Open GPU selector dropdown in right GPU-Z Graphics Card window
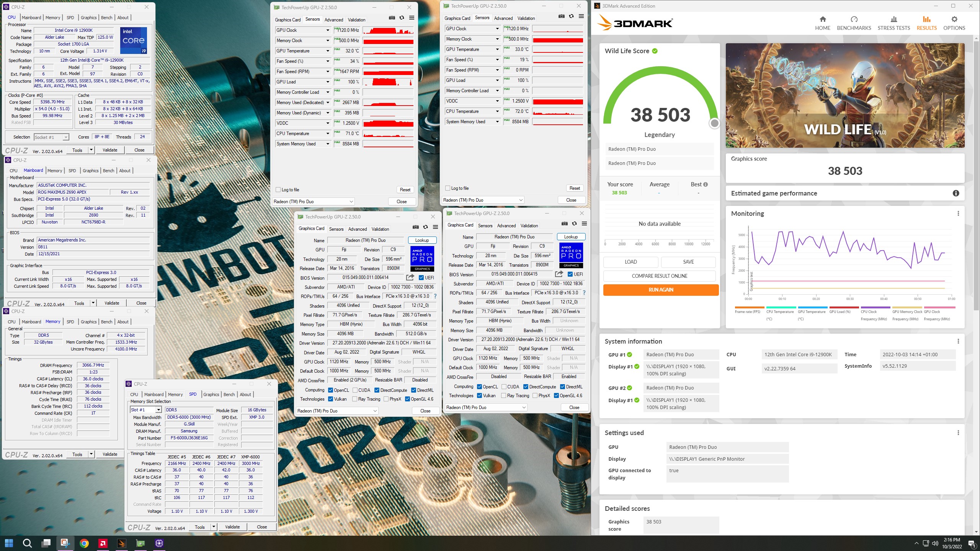980x551 pixels. (x=486, y=408)
